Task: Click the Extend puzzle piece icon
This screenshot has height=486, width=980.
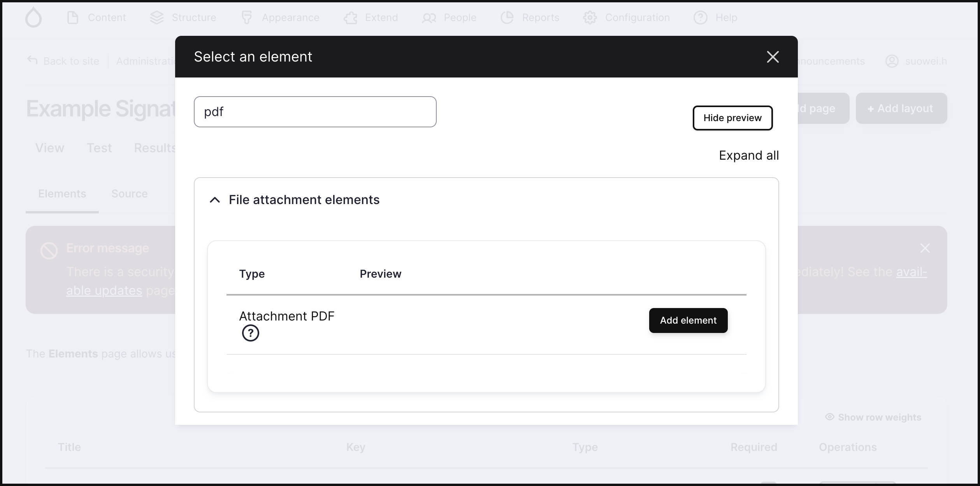Action: tap(350, 18)
